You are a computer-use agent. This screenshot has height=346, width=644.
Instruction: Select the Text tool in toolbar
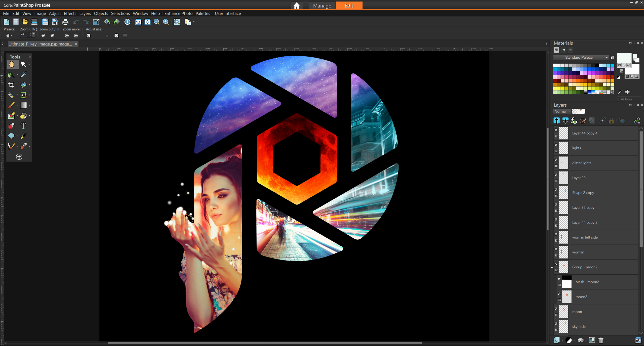coord(23,126)
